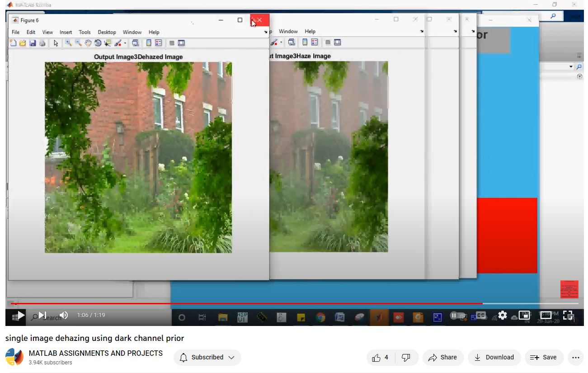
Task: Mute the video volume
Action: click(x=63, y=315)
